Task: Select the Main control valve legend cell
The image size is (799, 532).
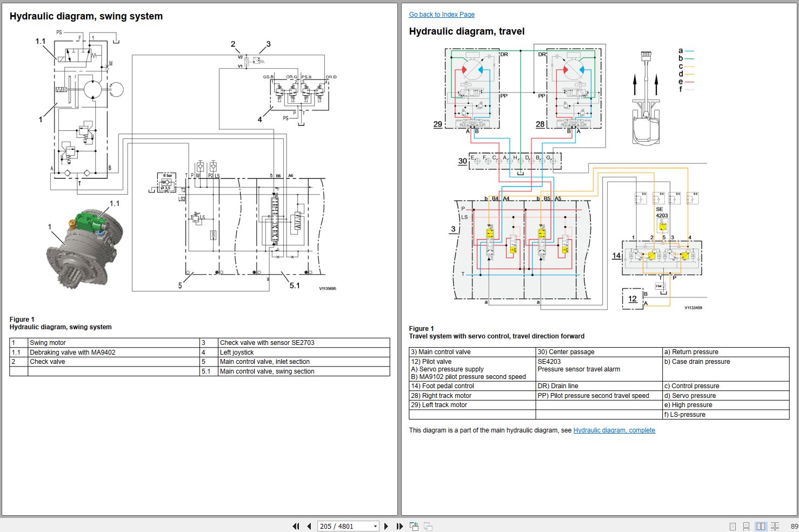Action: [472, 352]
